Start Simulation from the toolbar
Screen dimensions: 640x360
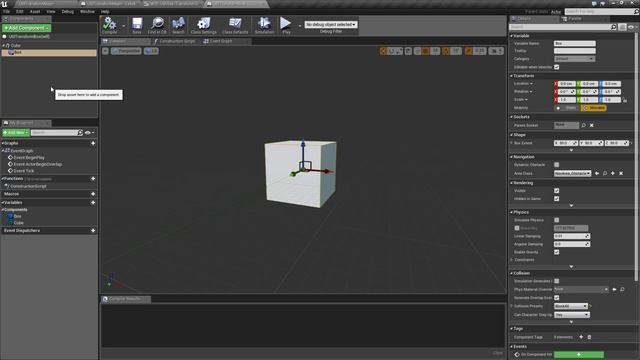pyautogui.click(x=264, y=24)
